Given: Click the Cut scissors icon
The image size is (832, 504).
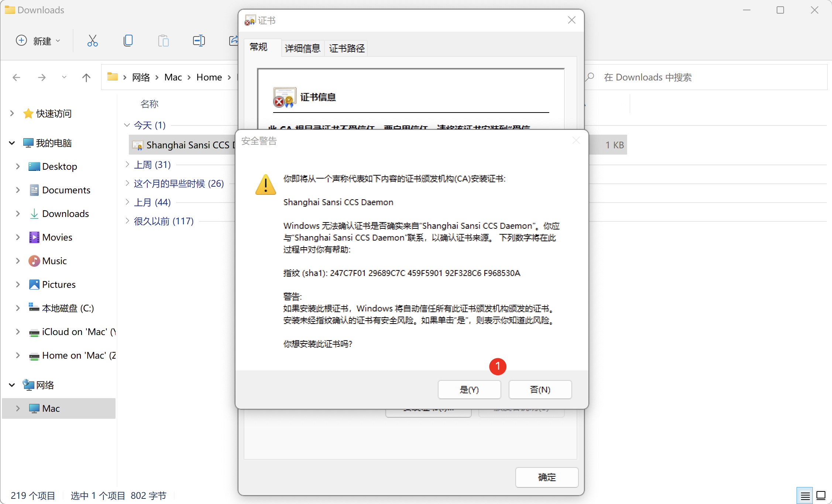Looking at the screenshot, I should [x=92, y=41].
